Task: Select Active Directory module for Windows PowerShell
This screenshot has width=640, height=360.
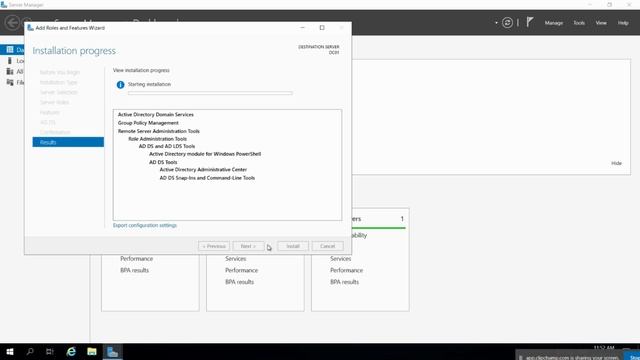Action: click(x=205, y=154)
